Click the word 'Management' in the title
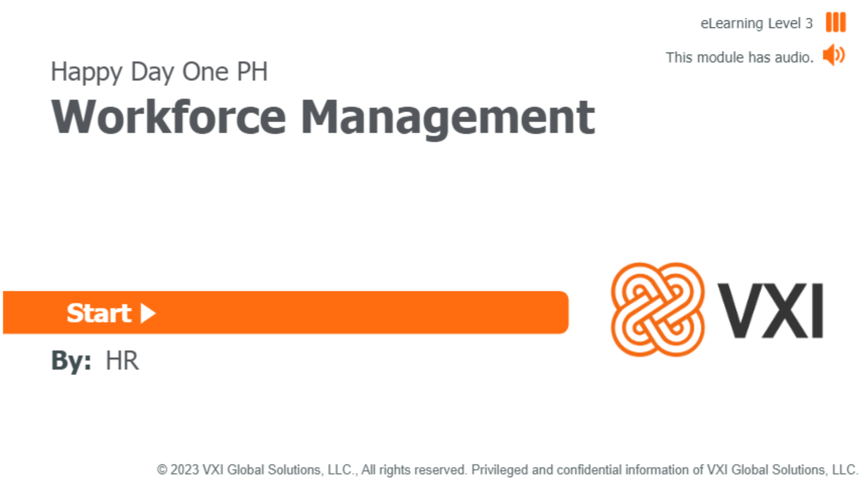868x481 pixels. point(448,119)
